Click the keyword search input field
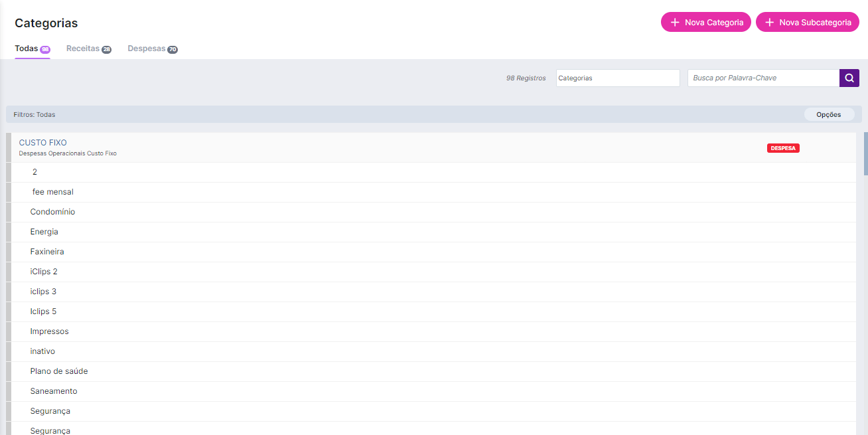868x435 pixels. (763, 78)
